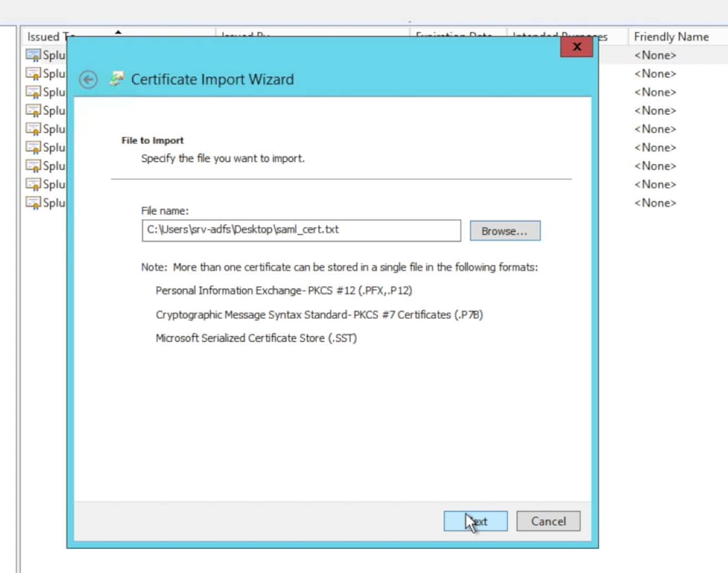Click the first row's <None> friendly name
The image size is (728, 573).
655,55
